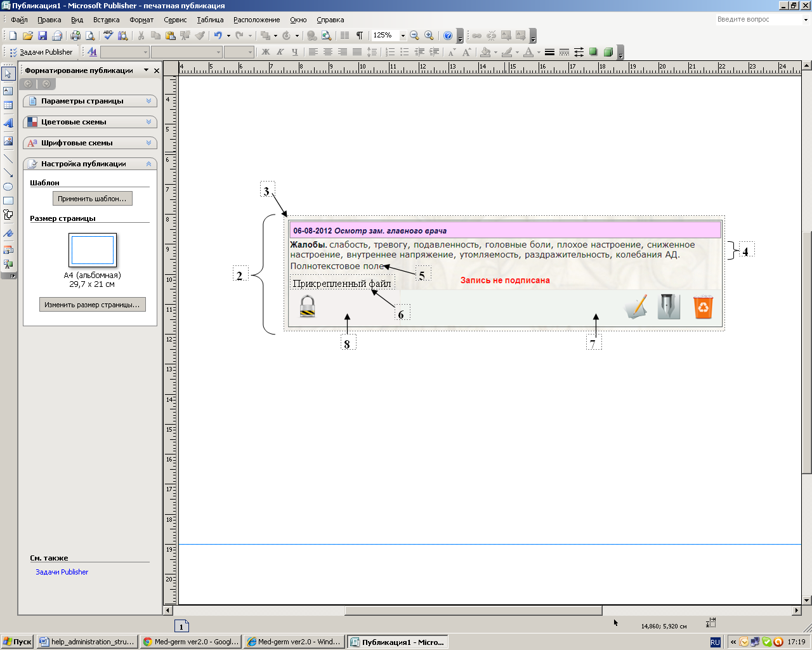Toggle bold (Ж) formatting
Viewport: 812px width, 650px height.
(266, 52)
